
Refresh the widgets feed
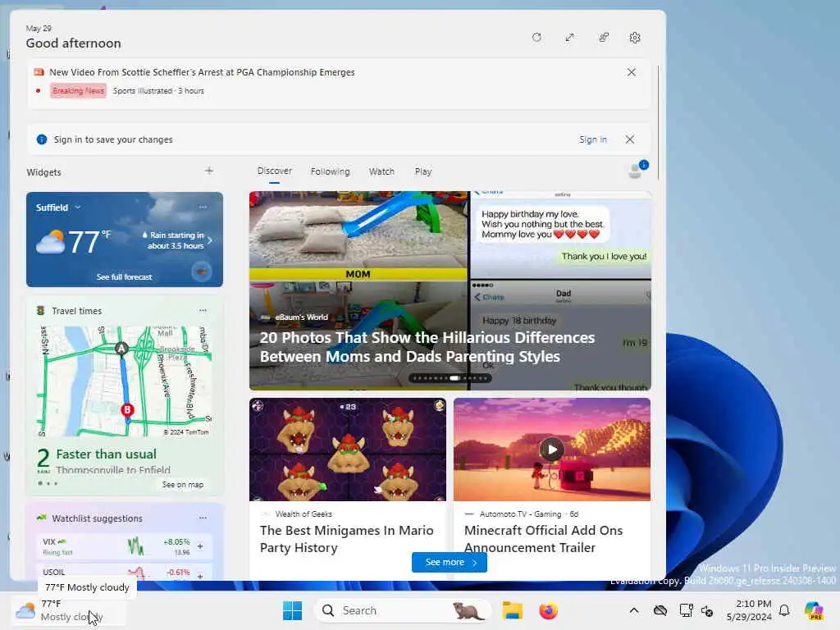point(536,38)
